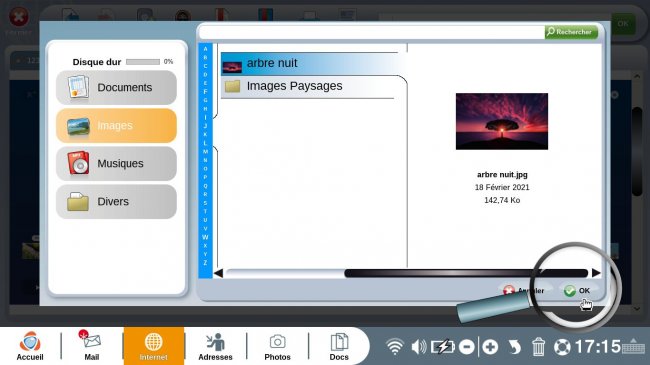650x365 pixels.
Task: Go to Accueil home screen
Action: [30, 346]
